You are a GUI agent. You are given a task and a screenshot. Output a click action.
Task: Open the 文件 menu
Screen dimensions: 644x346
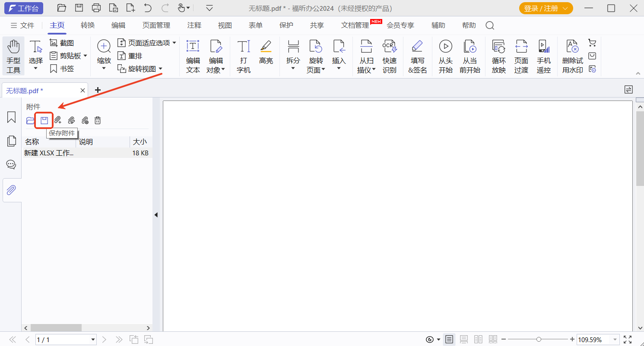click(27, 25)
